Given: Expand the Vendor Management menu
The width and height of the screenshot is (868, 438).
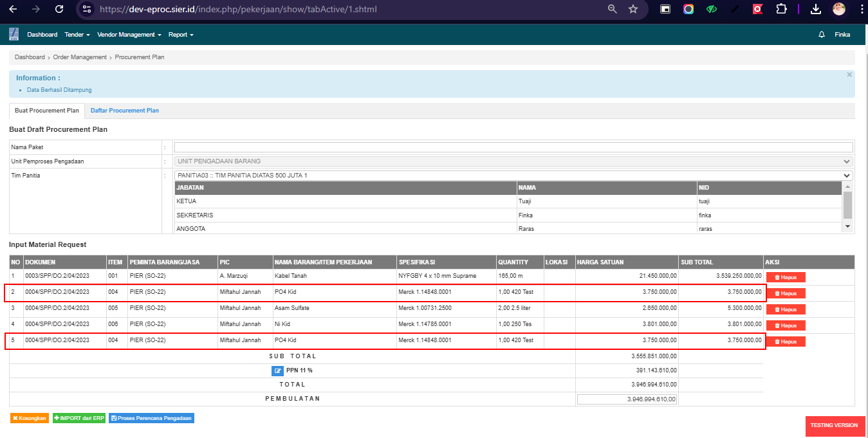Looking at the screenshot, I should coord(129,35).
